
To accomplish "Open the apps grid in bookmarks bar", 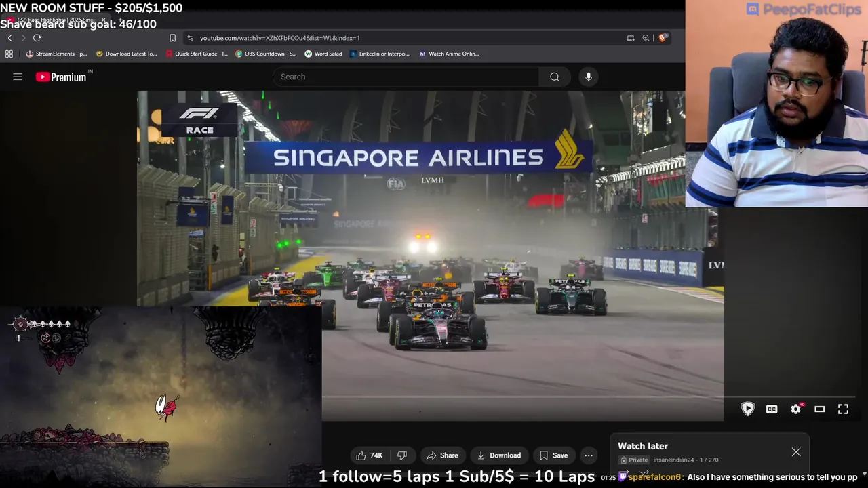I will pos(9,54).
